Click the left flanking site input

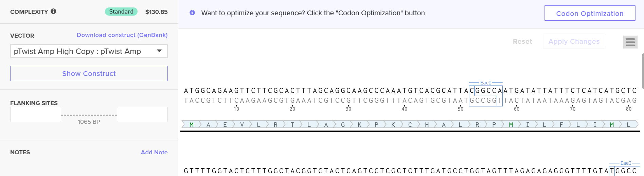coord(36,115)
